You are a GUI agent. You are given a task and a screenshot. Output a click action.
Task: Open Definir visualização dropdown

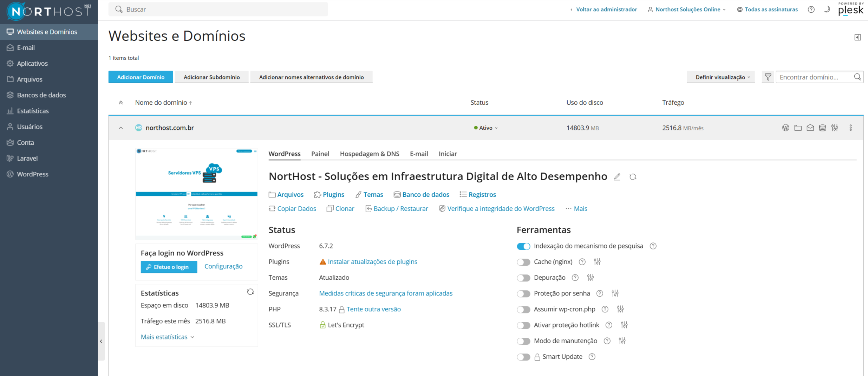(720, 77)
